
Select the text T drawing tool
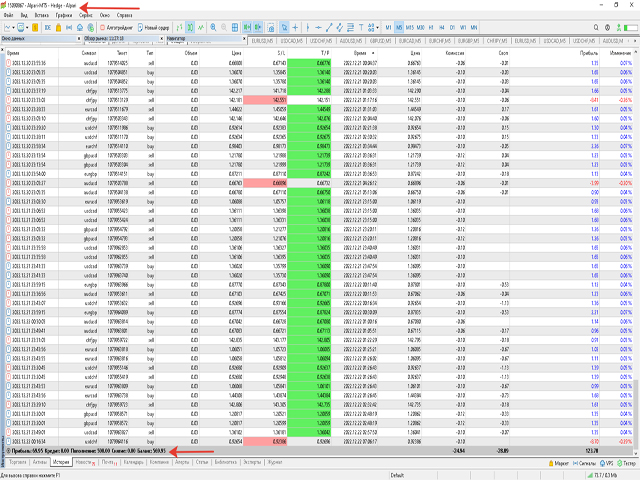(361, 27)
